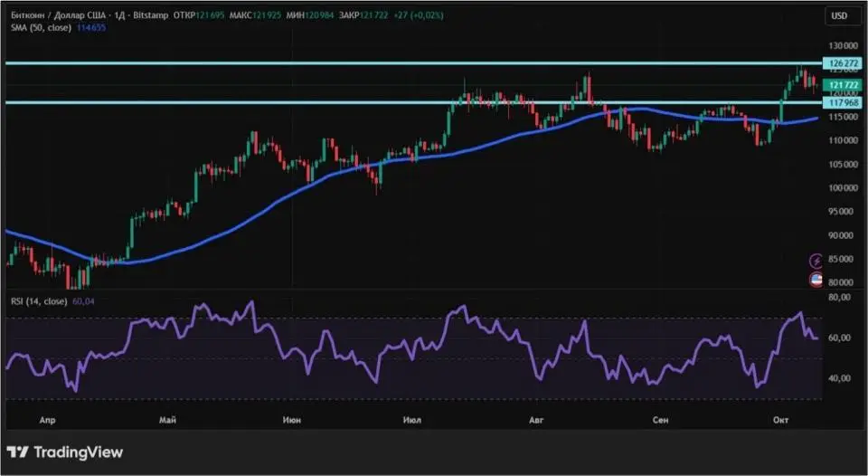Open the USD currency selector

[839, 15]
